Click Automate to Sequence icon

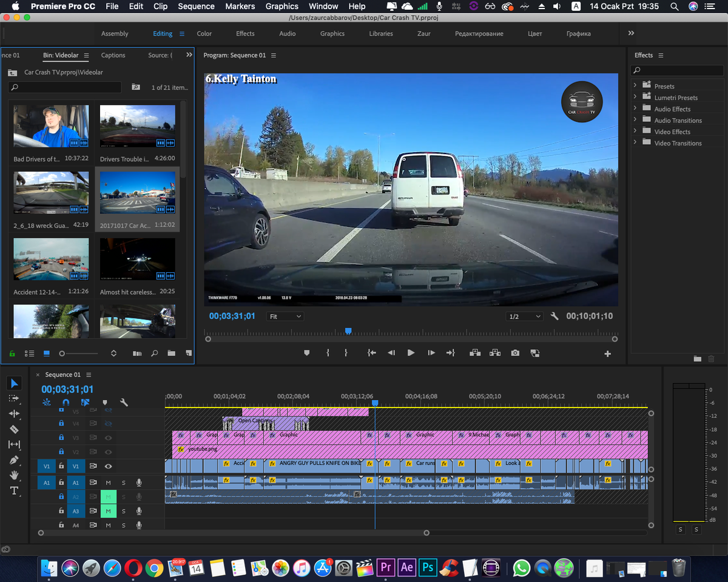[x=137, y=353]
